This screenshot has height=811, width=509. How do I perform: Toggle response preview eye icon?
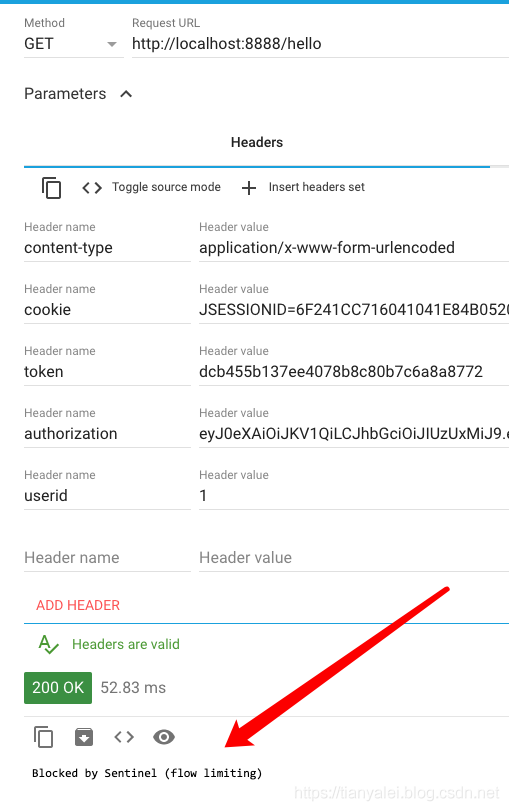164,737
